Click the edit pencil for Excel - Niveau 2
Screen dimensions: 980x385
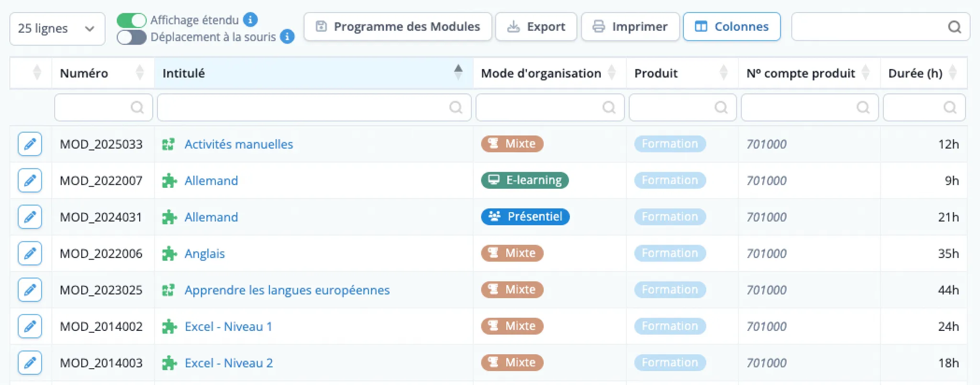click(x=30, y=363)
